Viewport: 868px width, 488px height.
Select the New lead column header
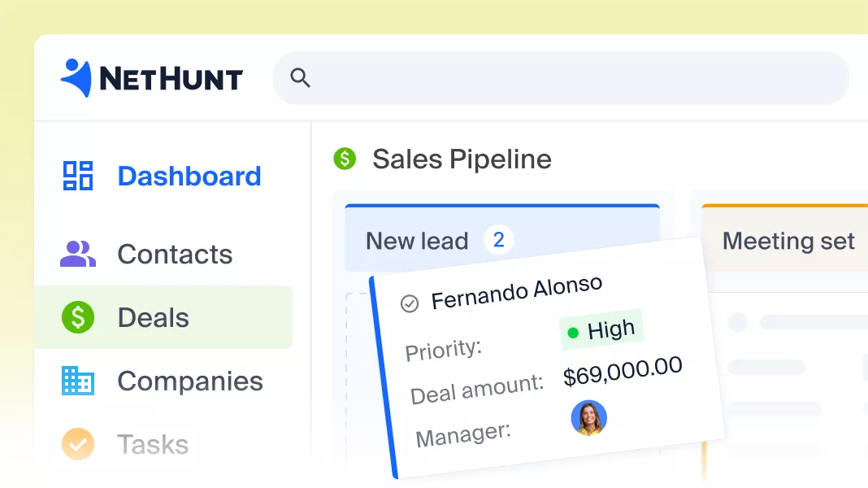point(502,238)
